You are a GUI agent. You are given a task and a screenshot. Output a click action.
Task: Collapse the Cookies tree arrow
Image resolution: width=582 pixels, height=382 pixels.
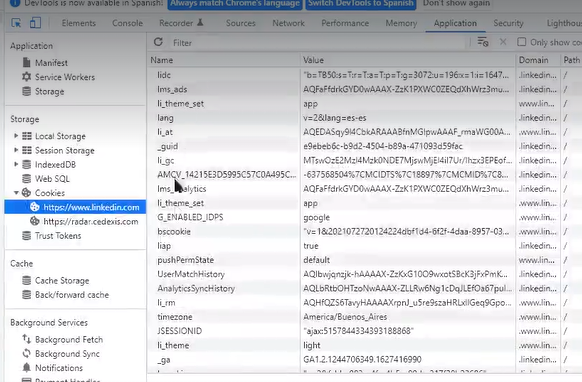16,193
